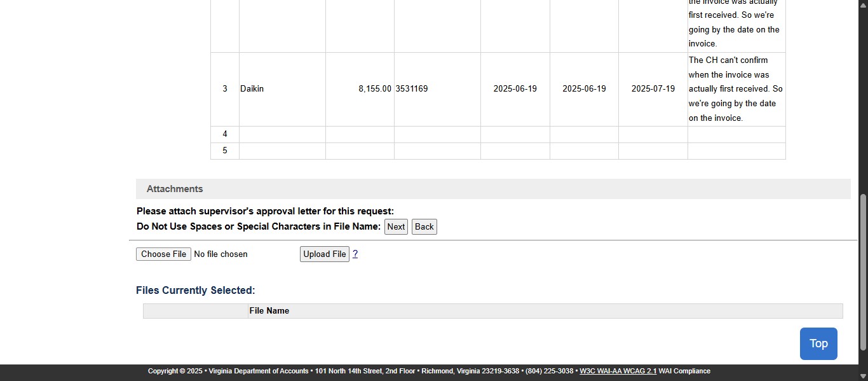
Task: Open the help "?" next to Upload File
Action: pos(355,254)
